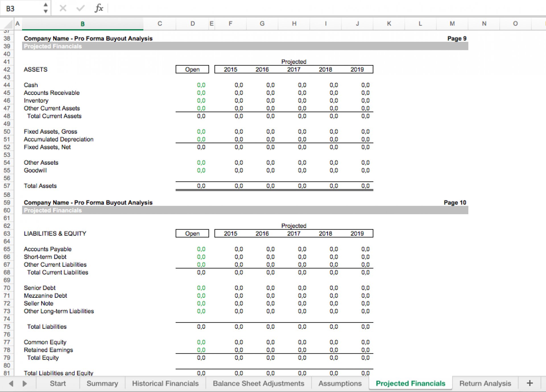
Task: Click the 'Inventory' row label
Action: [36, 101]
